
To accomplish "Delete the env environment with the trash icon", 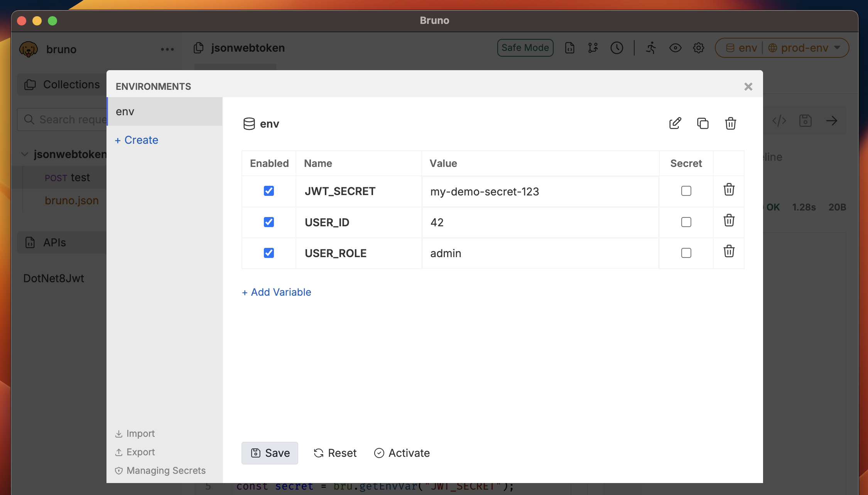I will point(730,123).
